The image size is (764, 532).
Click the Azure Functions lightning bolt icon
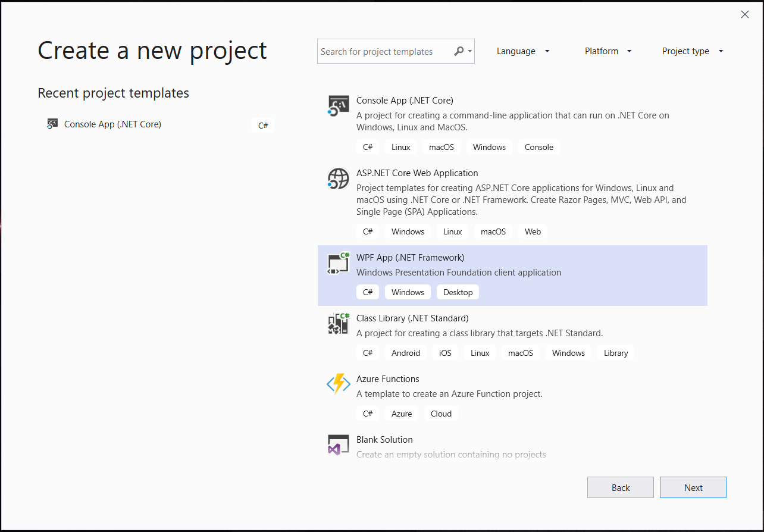click(339, 384)
